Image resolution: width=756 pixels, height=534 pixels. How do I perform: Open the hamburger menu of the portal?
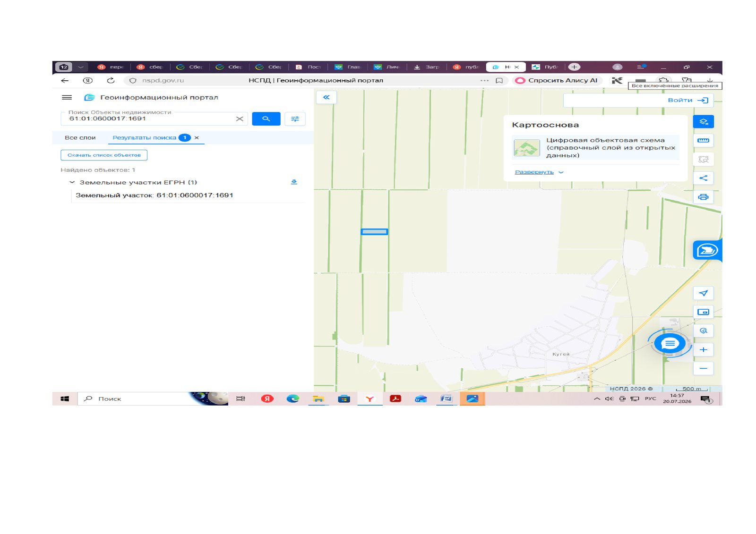point(67,97)
